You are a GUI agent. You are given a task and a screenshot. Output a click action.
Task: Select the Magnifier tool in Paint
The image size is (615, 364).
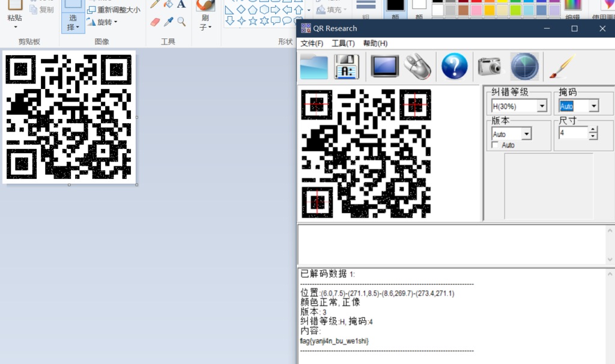[181, 22]
